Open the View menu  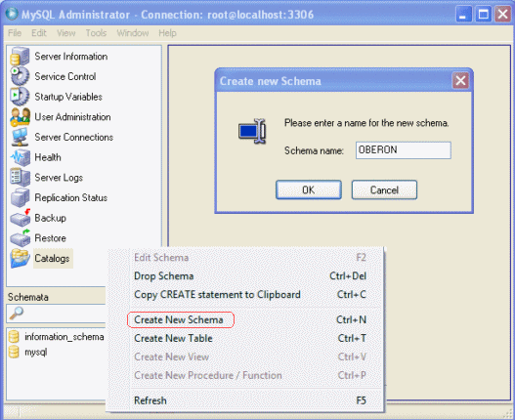tap(66, 33)
